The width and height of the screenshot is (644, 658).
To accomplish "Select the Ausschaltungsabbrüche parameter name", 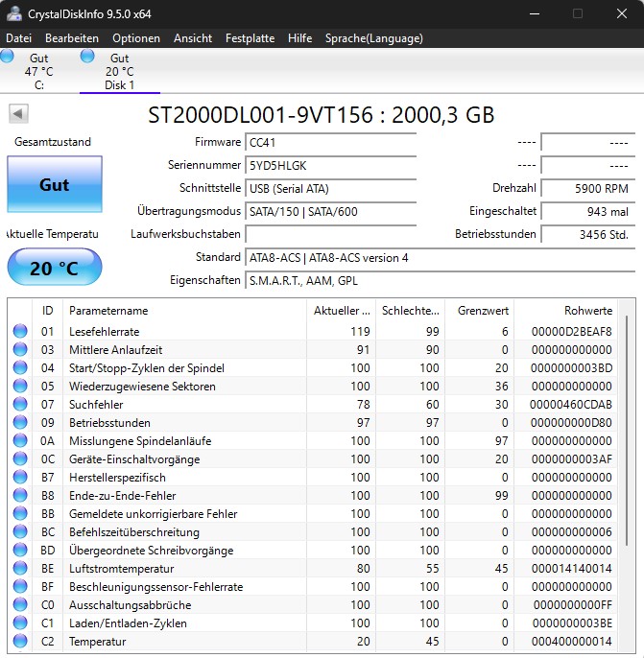I will (131, 604).
